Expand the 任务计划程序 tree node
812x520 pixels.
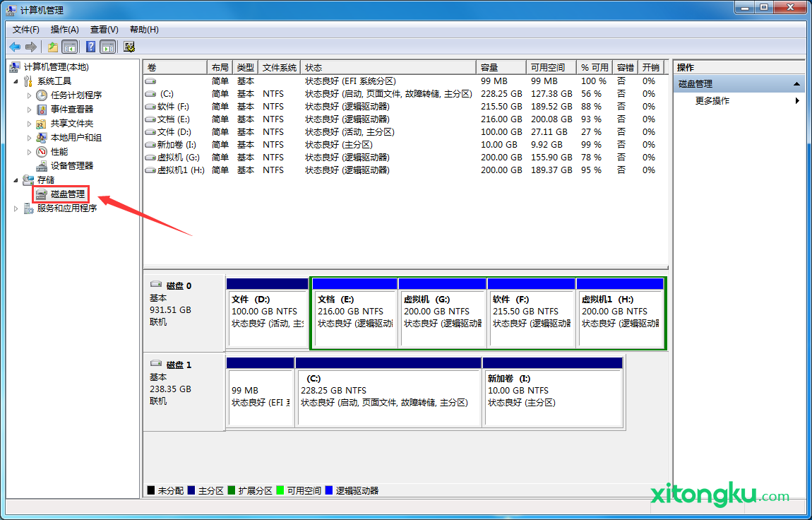point(29,95)
